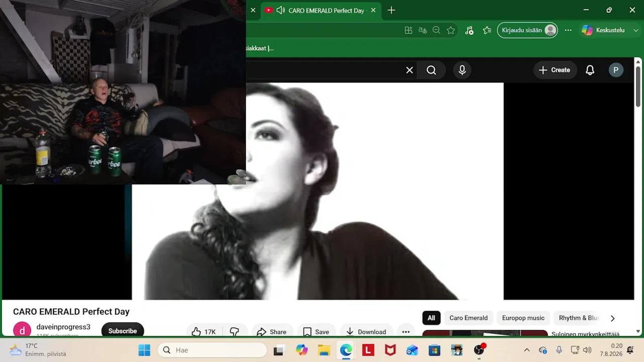Click the video player showing Caro Emerald

tap(317, 191)
